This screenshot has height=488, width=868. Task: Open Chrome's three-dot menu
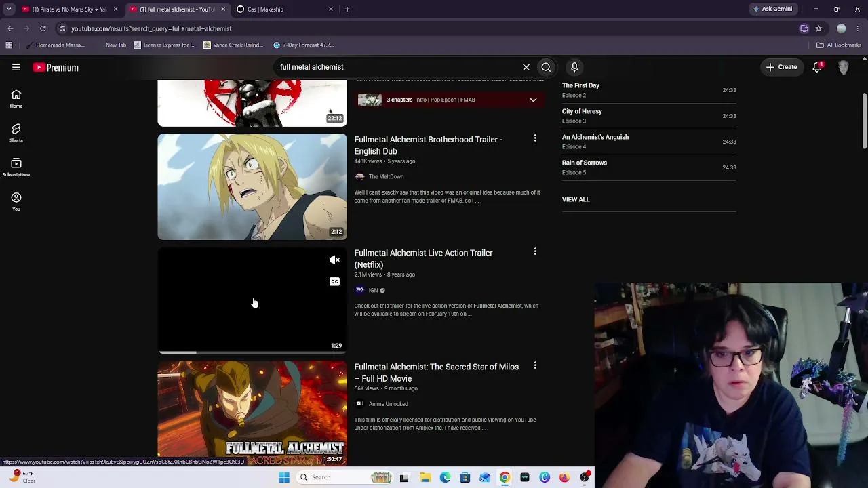[x=858, y=28]
